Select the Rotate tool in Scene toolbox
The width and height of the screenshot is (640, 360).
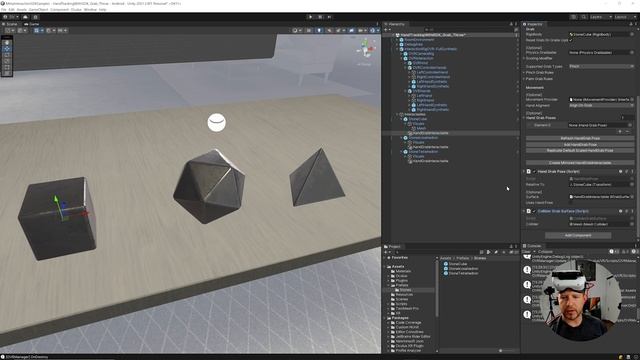tap(7, 55)
